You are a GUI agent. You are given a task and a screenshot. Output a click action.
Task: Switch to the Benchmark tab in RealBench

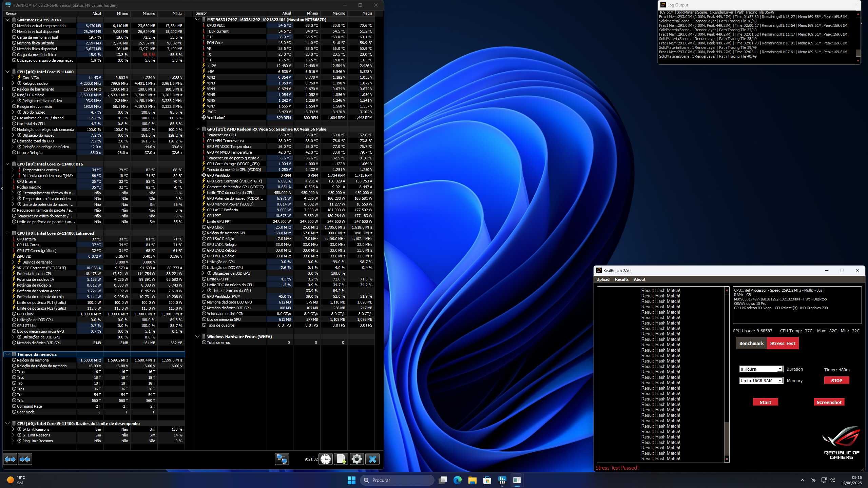coord(751,343)
